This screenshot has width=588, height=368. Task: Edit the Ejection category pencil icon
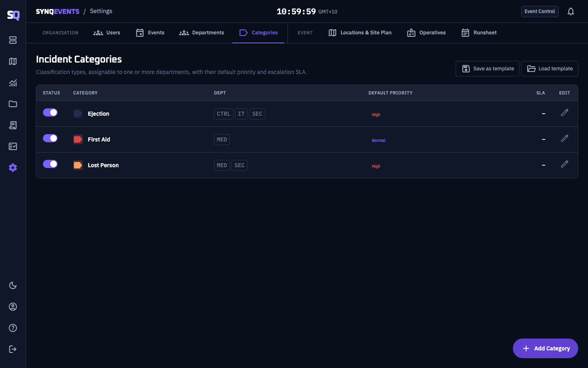point(565,112)
